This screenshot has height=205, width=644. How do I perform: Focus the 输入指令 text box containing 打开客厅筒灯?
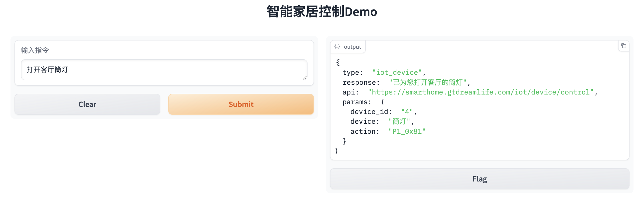tap(164, 69)
